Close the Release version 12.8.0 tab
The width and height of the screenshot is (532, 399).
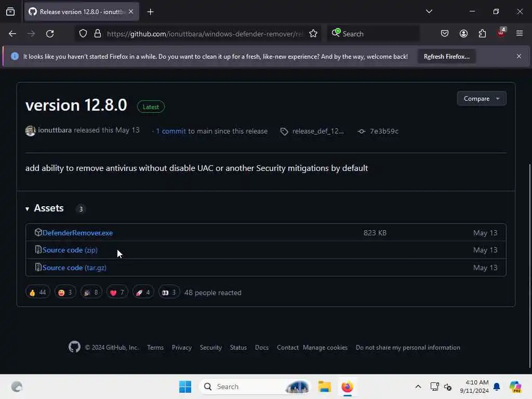tap(131, 12)
